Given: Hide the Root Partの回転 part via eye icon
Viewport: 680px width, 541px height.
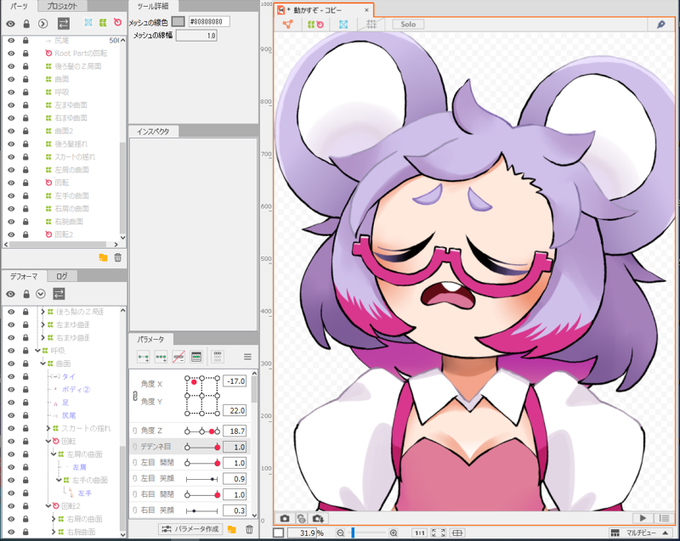Looking at the screenshot, I should coord(11,53).
